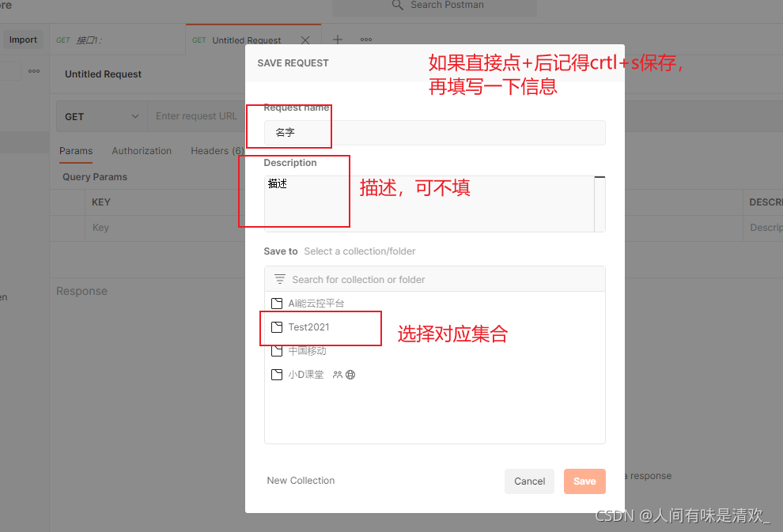Click the New Collection link

[x=301, y=480]
